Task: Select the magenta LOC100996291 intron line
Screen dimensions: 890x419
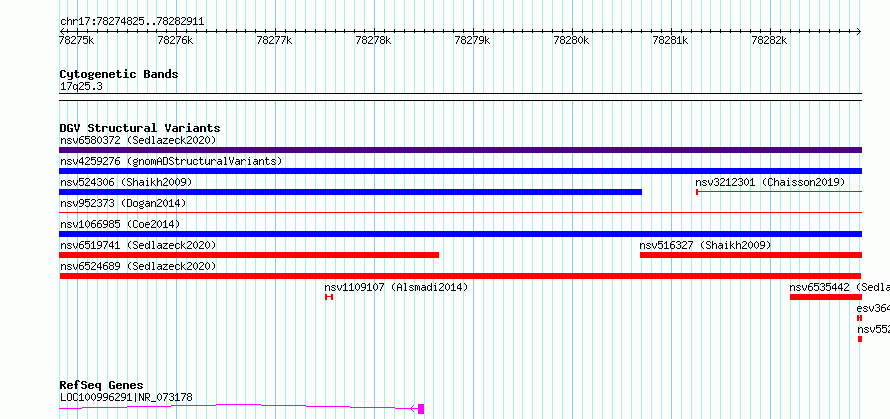Action: 238,406
